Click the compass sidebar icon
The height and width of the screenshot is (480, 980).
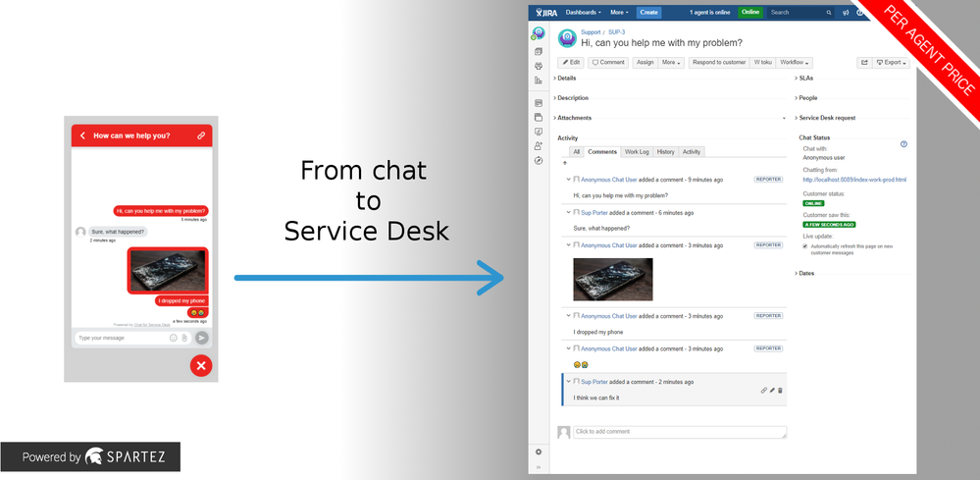[539, 161]
